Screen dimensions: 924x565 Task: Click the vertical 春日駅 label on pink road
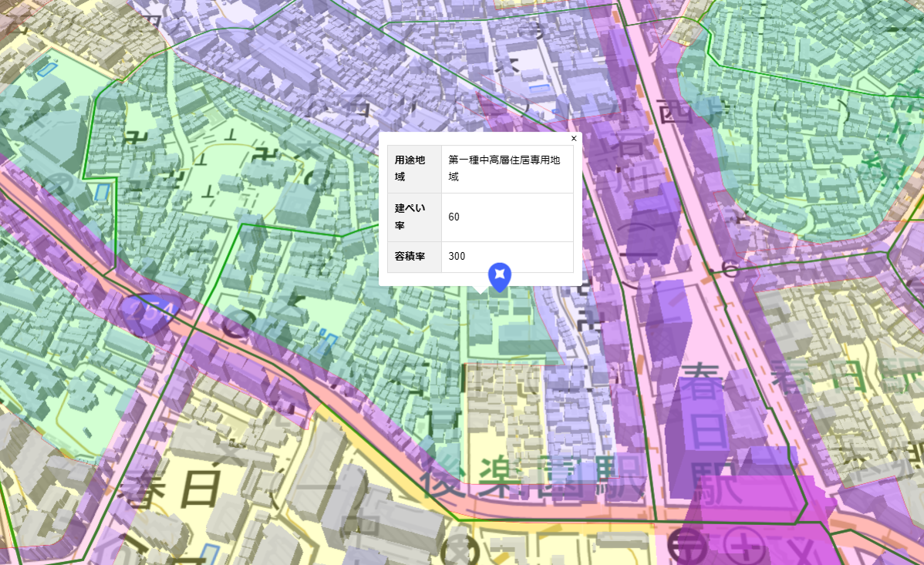[x=703, y=432]
